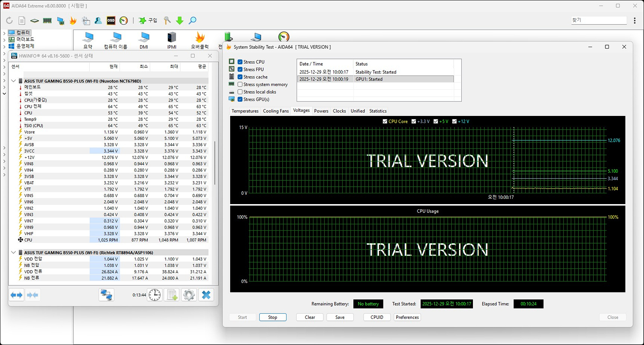Toggle +12 V graph legend checkbox
Viewport: 644px width, 345px height.
click(x=454, y=121)
